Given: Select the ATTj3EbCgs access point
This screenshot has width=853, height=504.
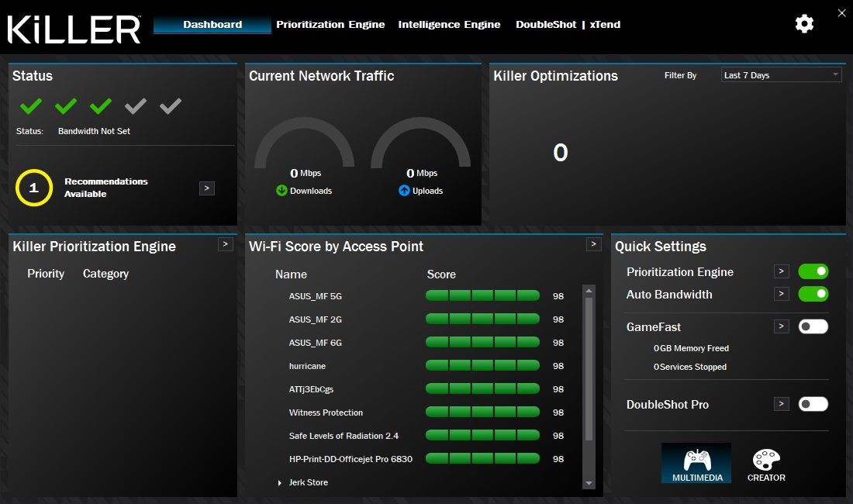Looking at the screenshot, I should coord(311,389).
